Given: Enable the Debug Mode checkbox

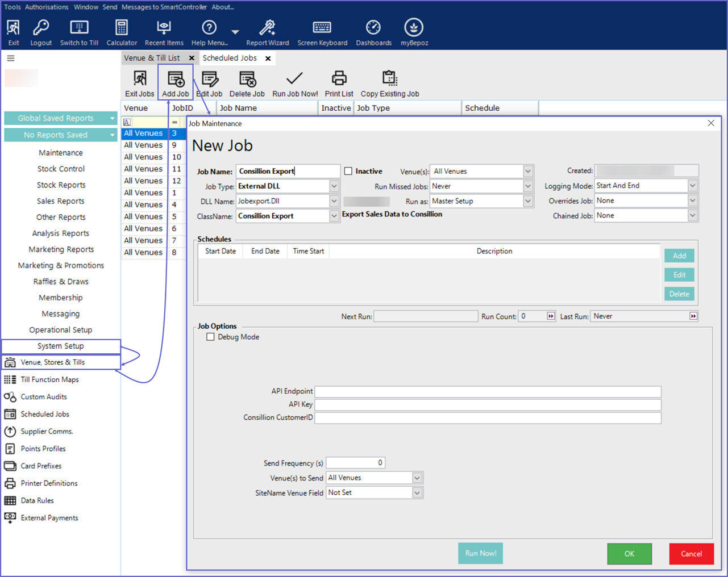Looking at the screenshot, I should (211, 337).
